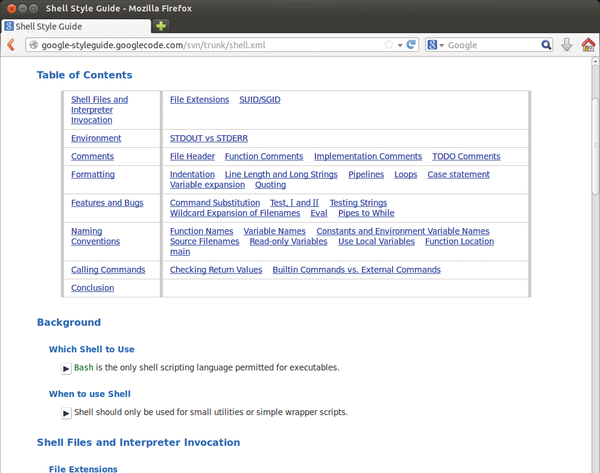Open the STDOUT vs STDERR link
Viewport: 600px width, 473px height.
[209, 138]
